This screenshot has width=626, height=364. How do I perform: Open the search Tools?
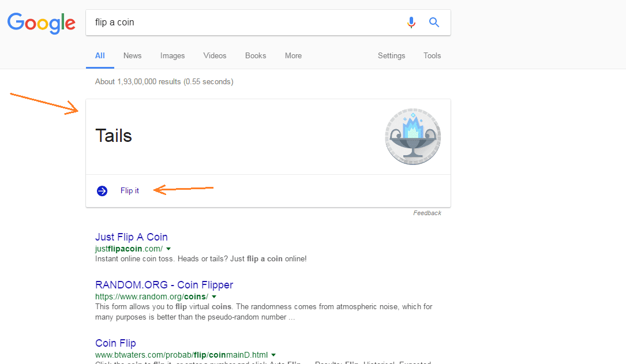pyautogui.click(x=432, y=56)
